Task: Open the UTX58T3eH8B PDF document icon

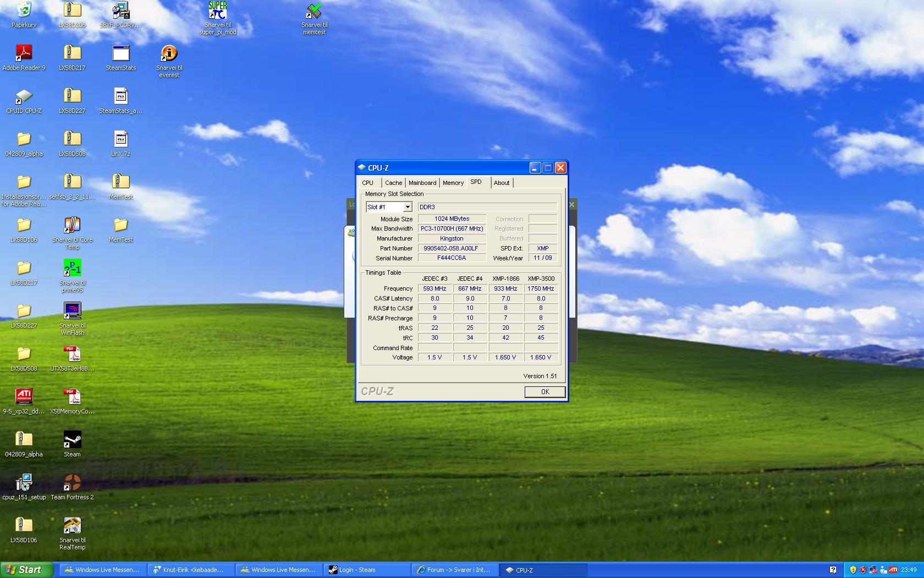Action: (72, 358)
